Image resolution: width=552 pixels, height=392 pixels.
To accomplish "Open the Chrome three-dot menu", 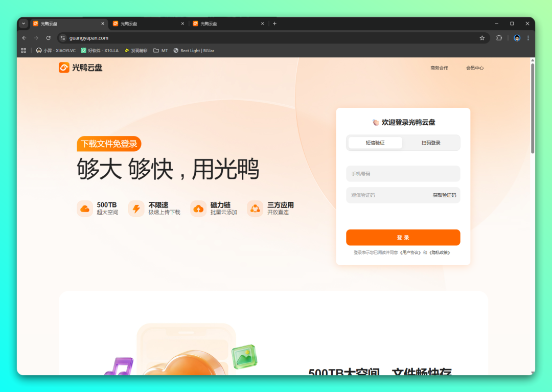I will pyautogui.click(x=528, y=38).
